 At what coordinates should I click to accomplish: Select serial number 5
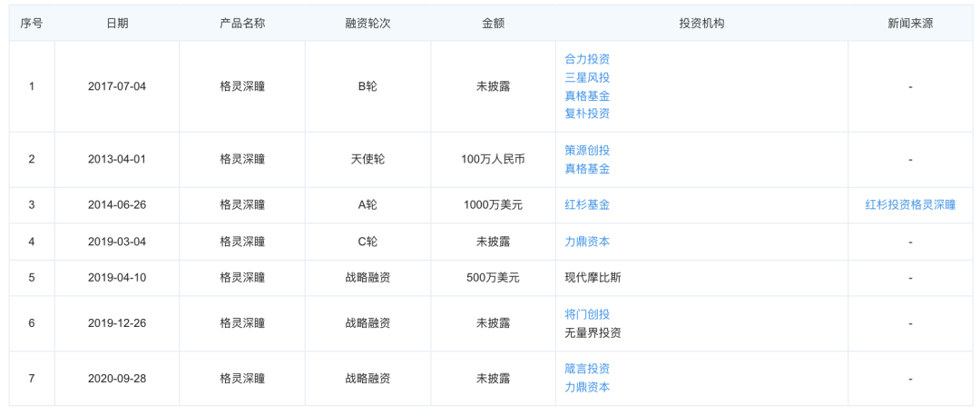point(32,278)
